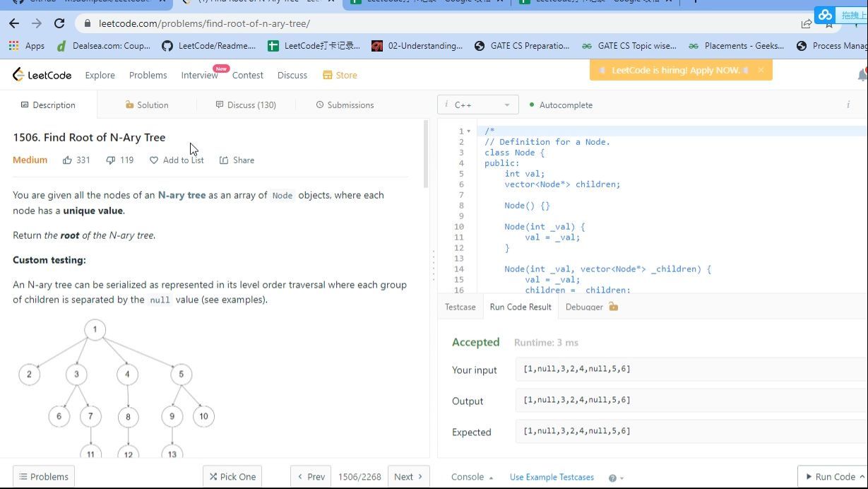Expand the Console panel
This screenshot has width=868, height=489.
(472, 477)
